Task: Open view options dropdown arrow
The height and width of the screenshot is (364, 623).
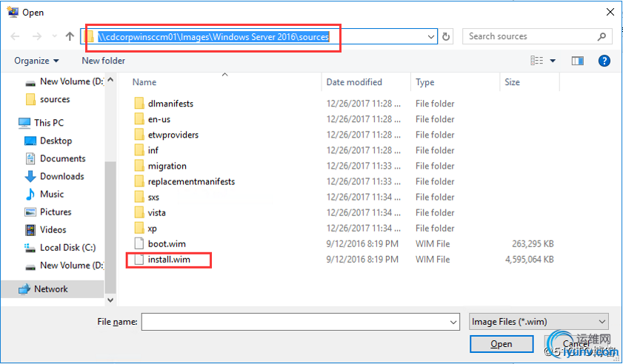Action: 553,61
